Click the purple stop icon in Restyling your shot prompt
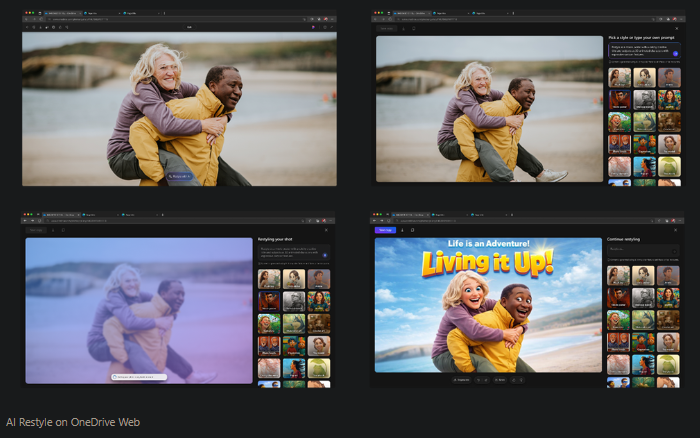This screenshot has width=700, height=438. [324, 254]
